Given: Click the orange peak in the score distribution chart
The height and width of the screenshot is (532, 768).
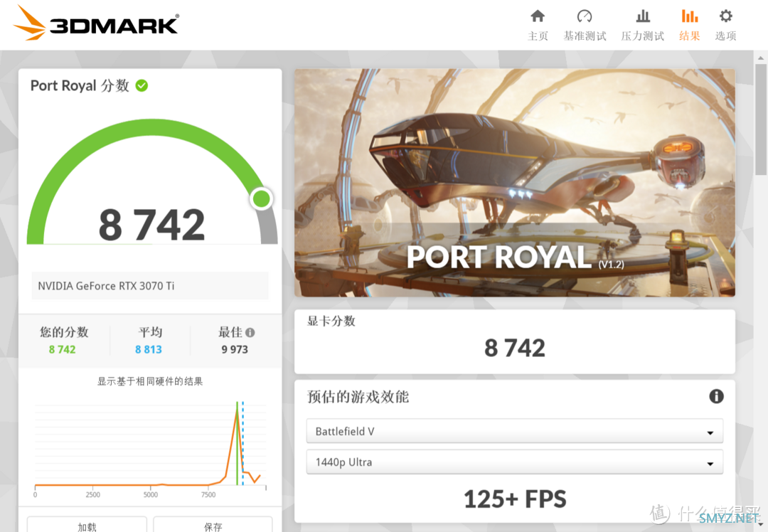Looking at the screenshot, I should pyautogui.click(x=237, y=409).
